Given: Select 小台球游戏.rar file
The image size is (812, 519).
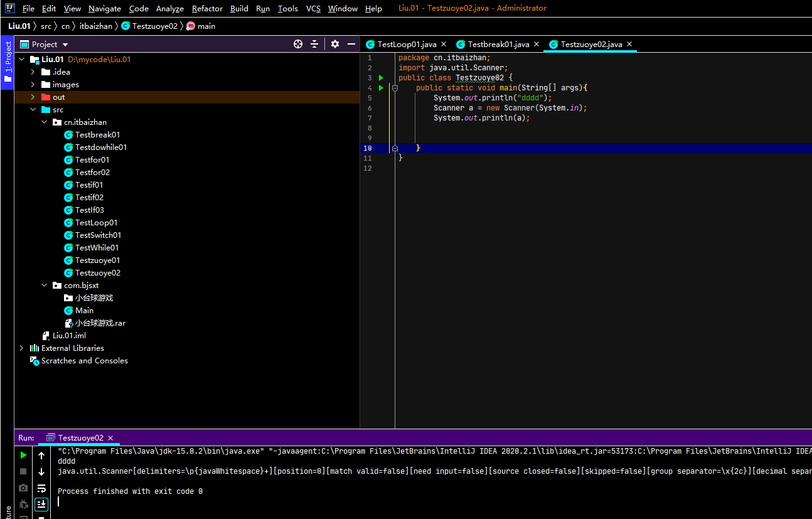Looking at the screenshot, I should point(100,323).
